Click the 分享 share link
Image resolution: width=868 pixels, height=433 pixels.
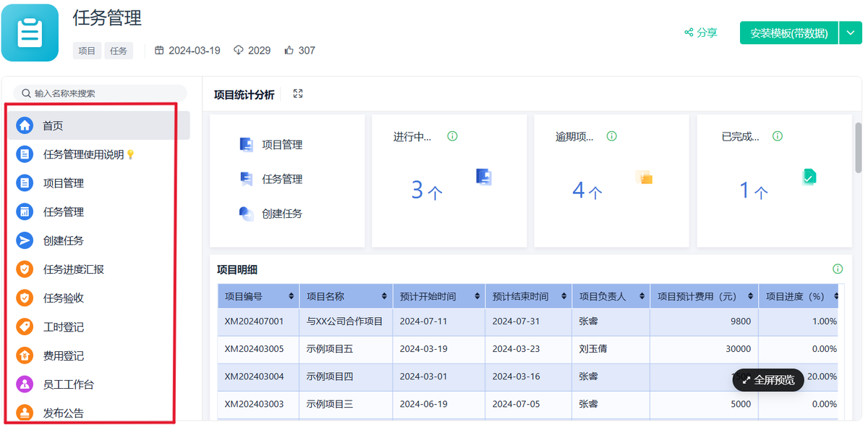click(x=701, y=33)
